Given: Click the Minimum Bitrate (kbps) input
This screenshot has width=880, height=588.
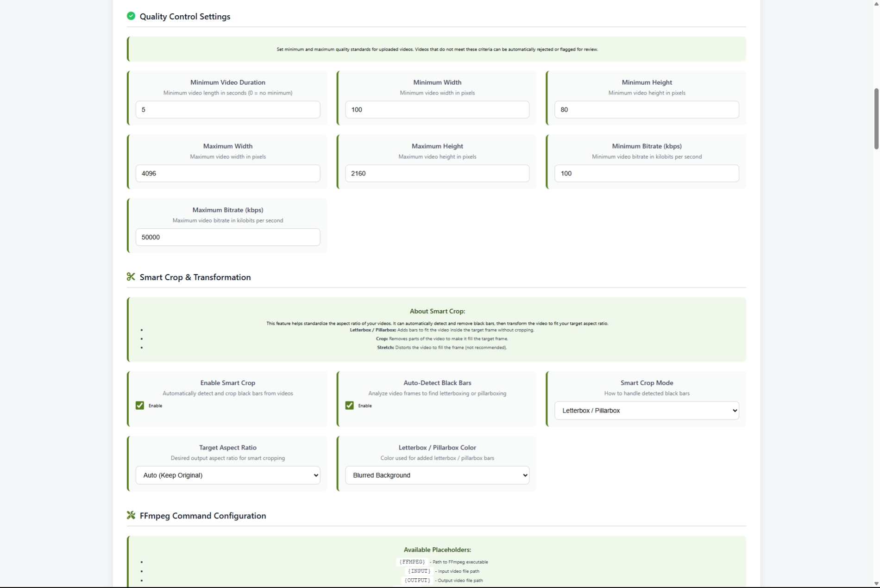Looking at the screenshot, I should (x=647, y=174).
